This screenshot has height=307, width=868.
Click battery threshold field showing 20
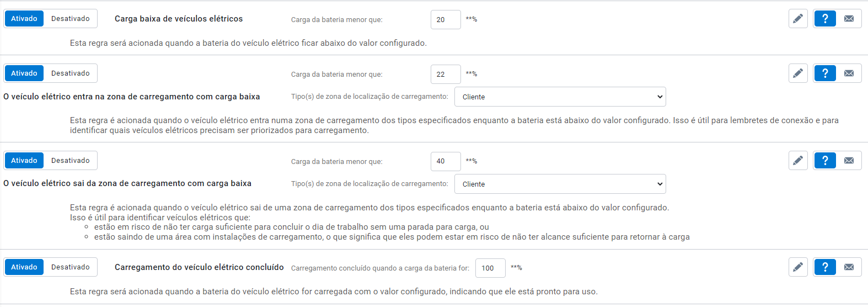445,19
